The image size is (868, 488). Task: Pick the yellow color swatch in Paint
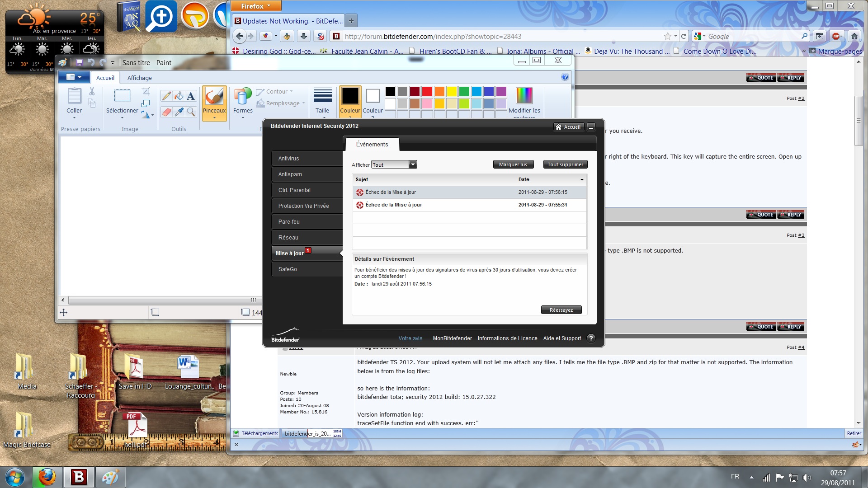(x=452, y=91)
